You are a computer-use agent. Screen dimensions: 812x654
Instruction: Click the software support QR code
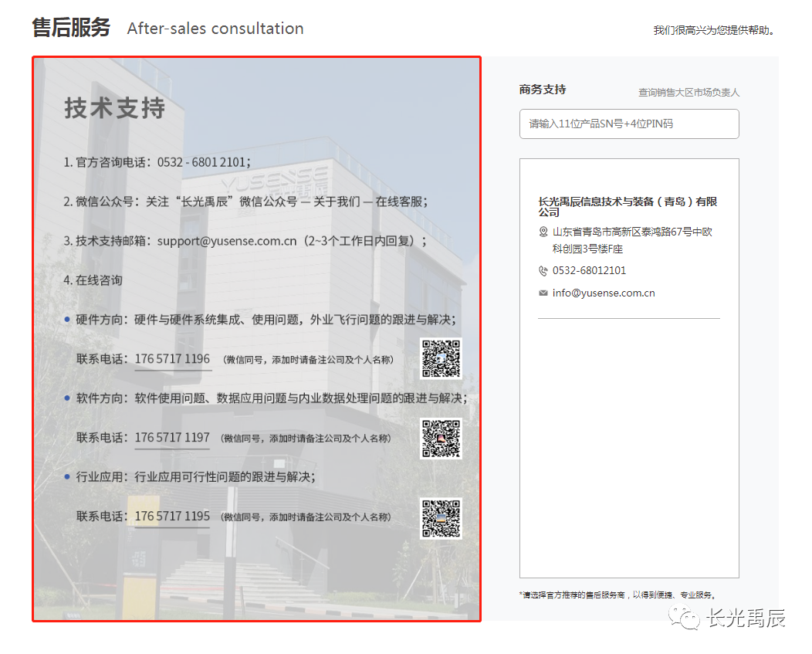click(441, 439)
